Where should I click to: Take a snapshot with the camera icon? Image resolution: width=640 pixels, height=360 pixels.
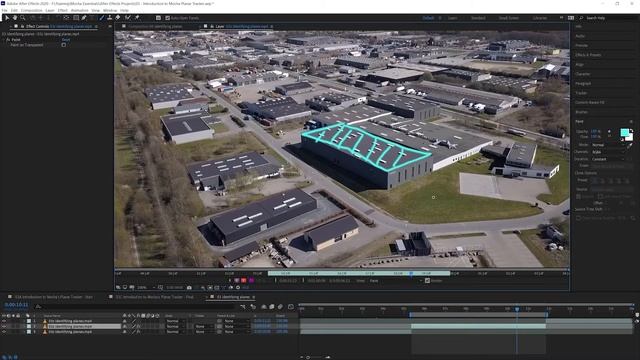pos(189,287)
